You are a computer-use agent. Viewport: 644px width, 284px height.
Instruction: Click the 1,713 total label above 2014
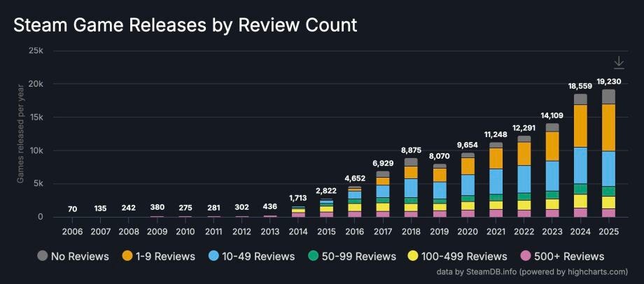[x=298, y=198]
